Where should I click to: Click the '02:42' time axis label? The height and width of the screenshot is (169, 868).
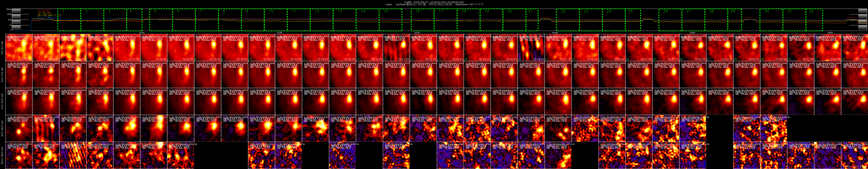417,32
